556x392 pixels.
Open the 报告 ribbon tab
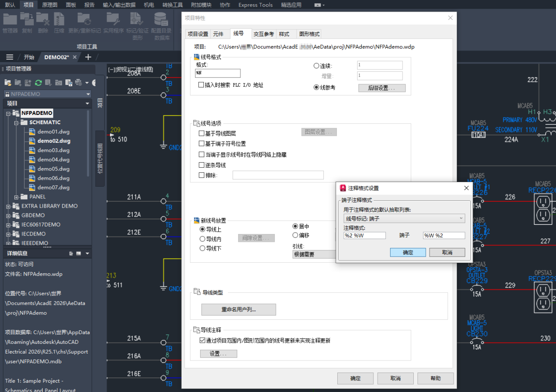point(89,5)
